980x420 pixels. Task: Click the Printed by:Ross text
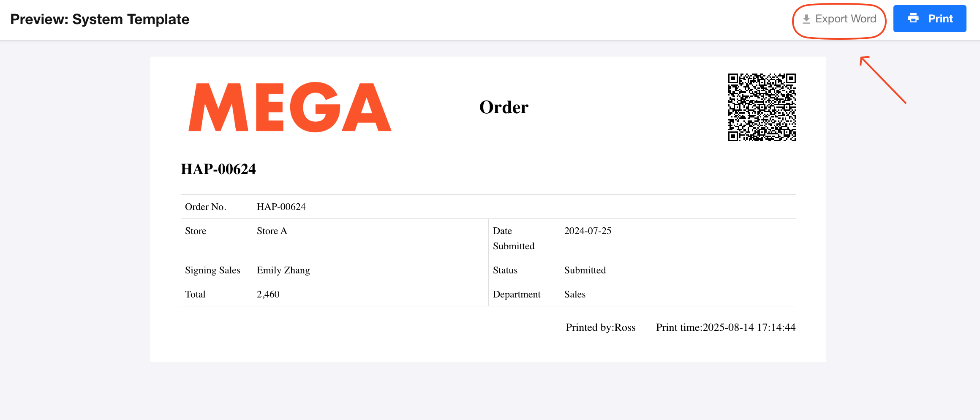[600, 327]
